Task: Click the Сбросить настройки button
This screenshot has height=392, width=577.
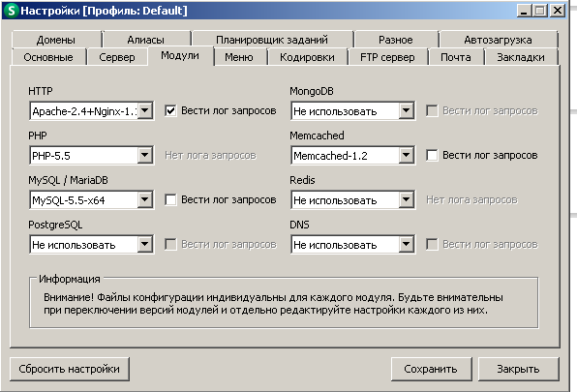Action: point(69,369)
